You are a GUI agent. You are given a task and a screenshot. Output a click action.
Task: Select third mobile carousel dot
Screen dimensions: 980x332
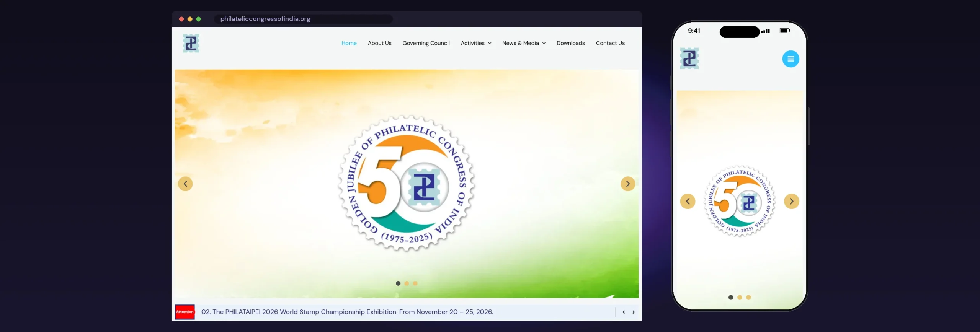click(748, 298)
